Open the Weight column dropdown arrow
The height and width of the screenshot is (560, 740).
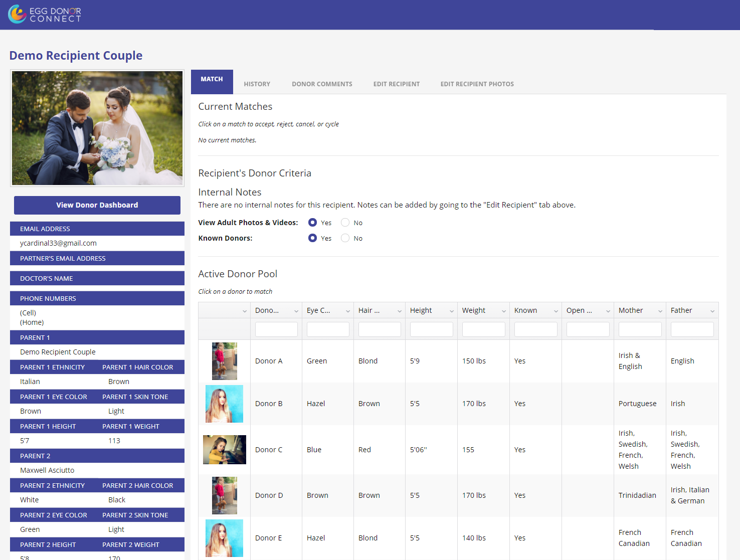503,311
